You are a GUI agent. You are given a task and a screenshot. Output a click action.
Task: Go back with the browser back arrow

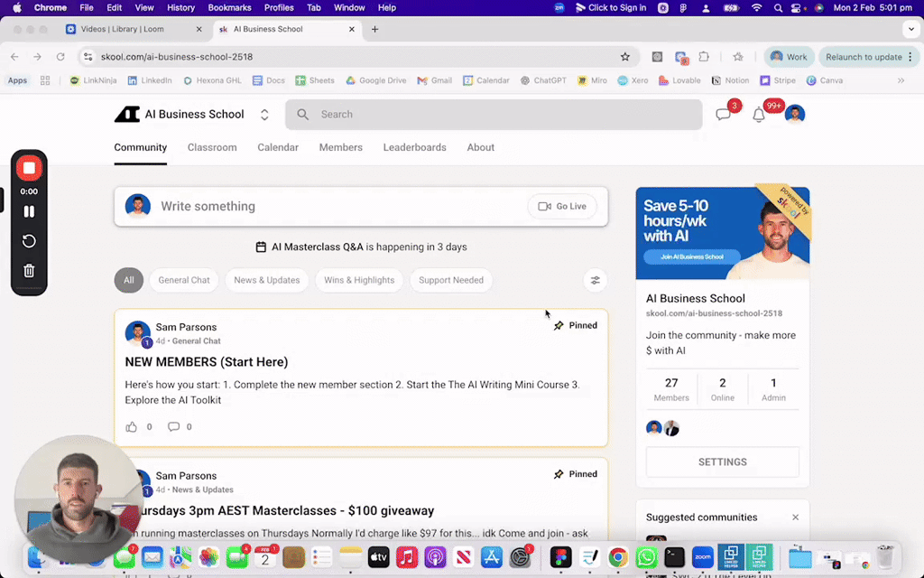coord(14,57)
